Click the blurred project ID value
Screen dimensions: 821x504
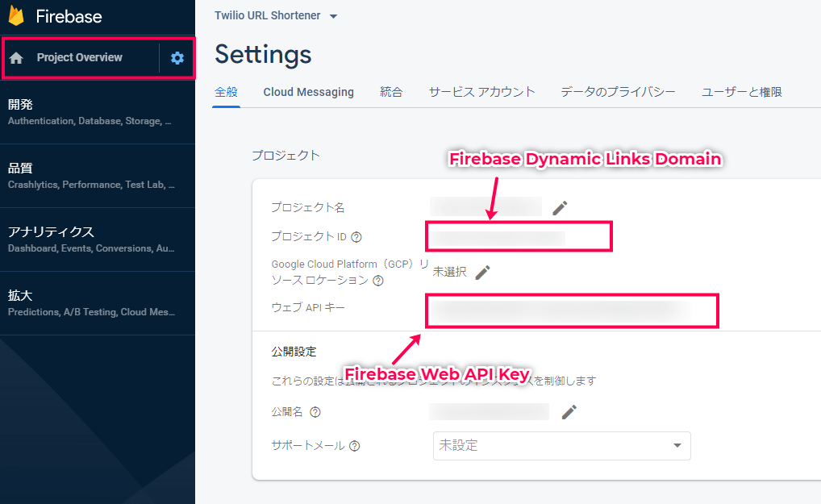coord(497,239)
